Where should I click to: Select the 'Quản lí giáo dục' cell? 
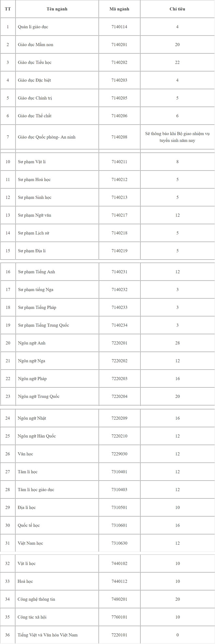pyautogui.click(x=57, y=27)
